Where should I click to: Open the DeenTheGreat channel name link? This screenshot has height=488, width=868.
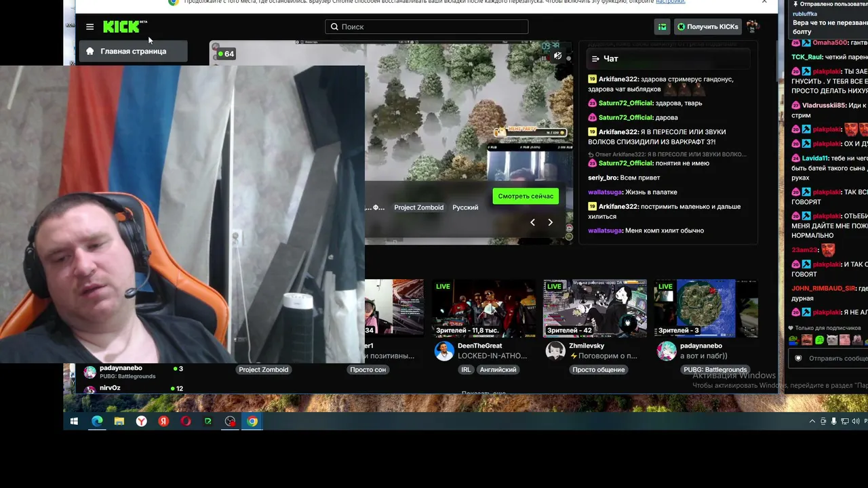(480, 346)
